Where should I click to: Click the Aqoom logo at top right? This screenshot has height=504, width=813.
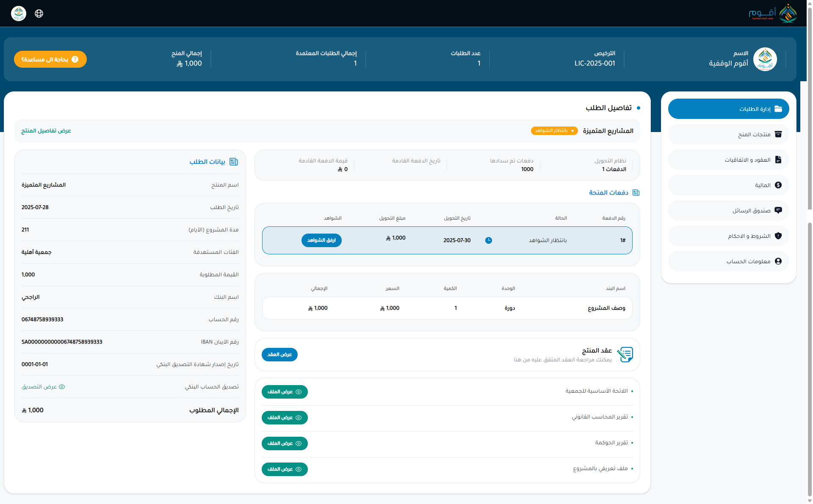coord(772,14)
